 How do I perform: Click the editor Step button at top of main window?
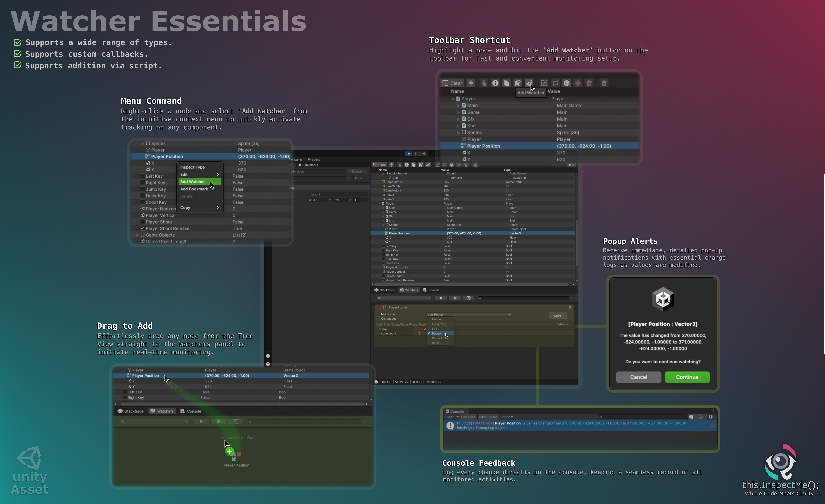[x=424, y=154]
